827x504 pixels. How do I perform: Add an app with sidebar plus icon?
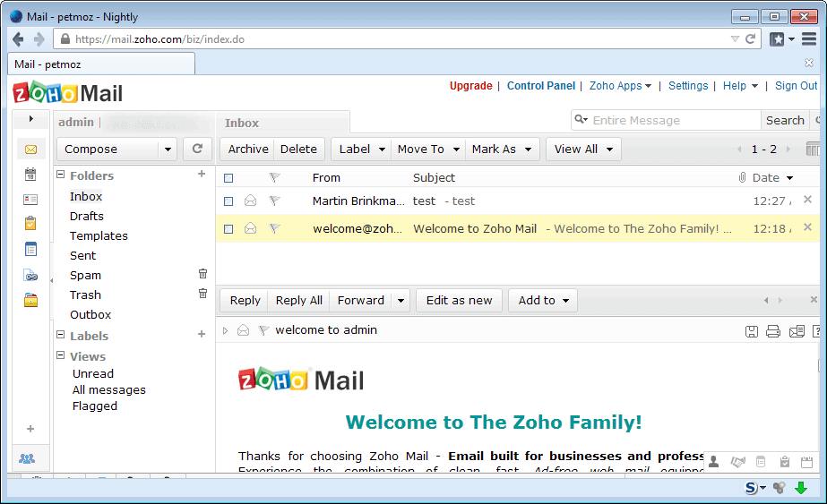30,429
